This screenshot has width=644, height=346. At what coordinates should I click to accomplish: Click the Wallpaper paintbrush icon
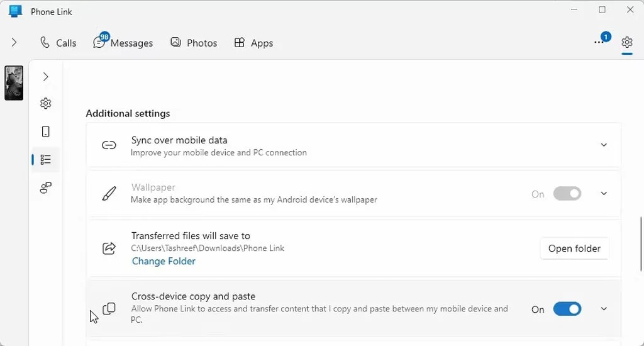(109, 194)
